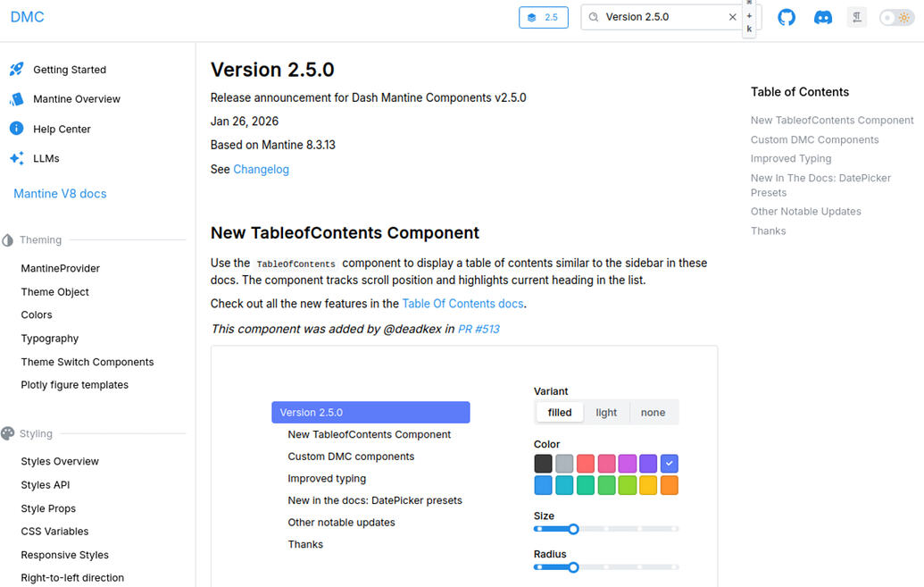The height and width of the screenshot is (587, 924).
Task: Select the 'none' variant option
Action: (x=653, y=412)
